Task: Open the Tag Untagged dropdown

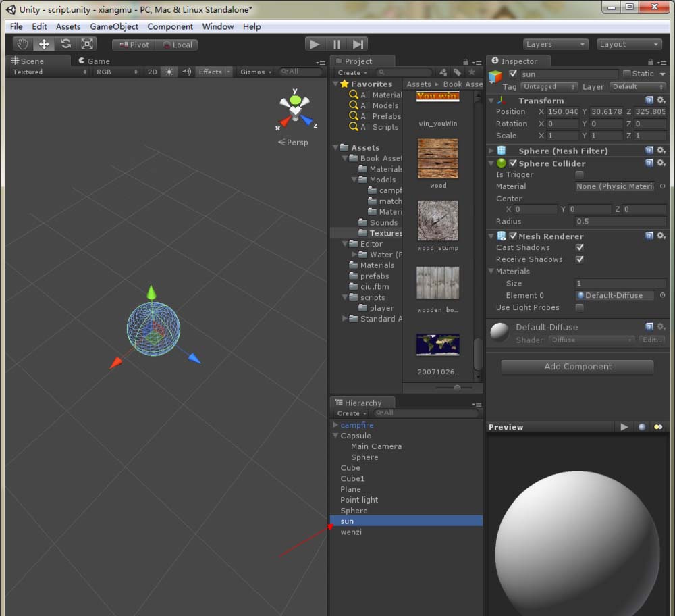Action: coord(549,86)
